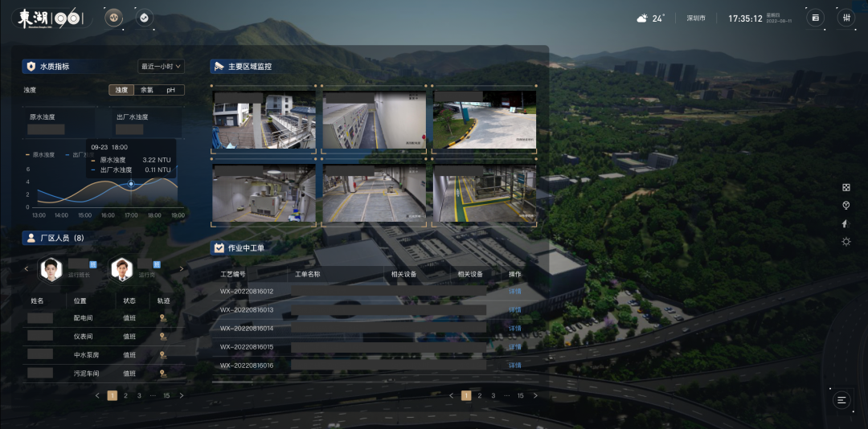Image resolution: width=868 pixels, height=429 pixels.
Task: Click the sun brightness icon on right sidebar
Action: [x=845, y=242]
